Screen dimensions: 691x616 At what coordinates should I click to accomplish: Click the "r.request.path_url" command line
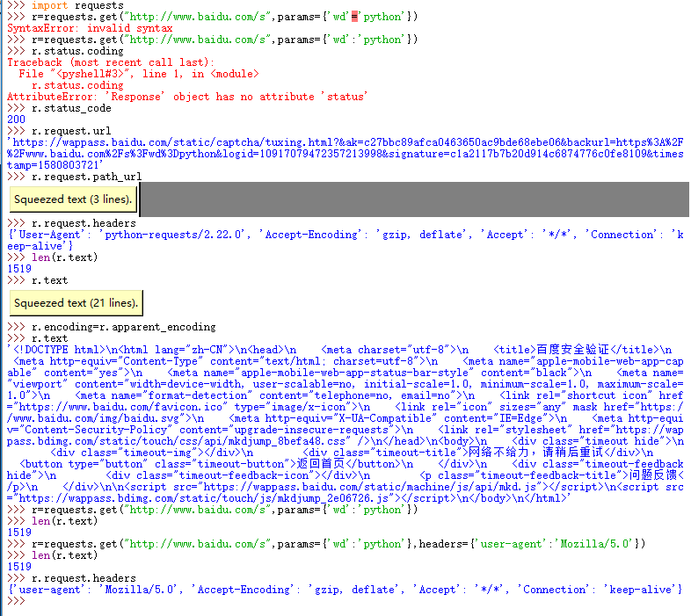(75, 178)
